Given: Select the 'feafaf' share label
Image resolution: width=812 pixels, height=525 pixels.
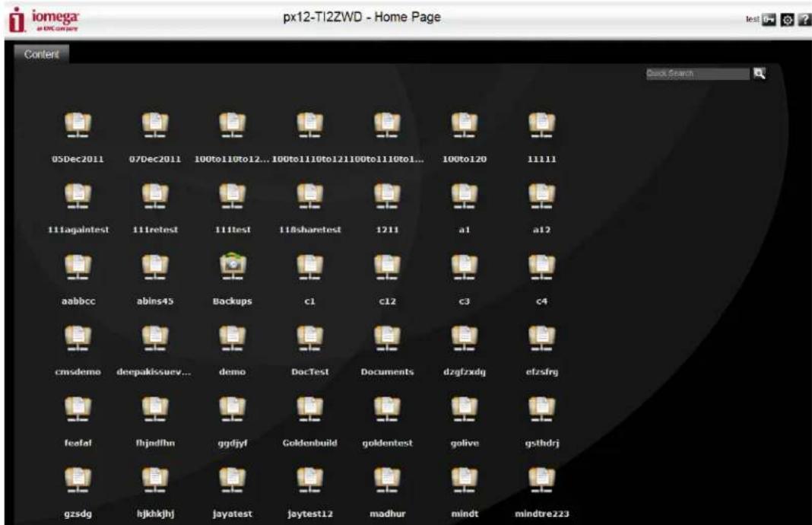Looking at the screenshot, I should pos(78,443).
